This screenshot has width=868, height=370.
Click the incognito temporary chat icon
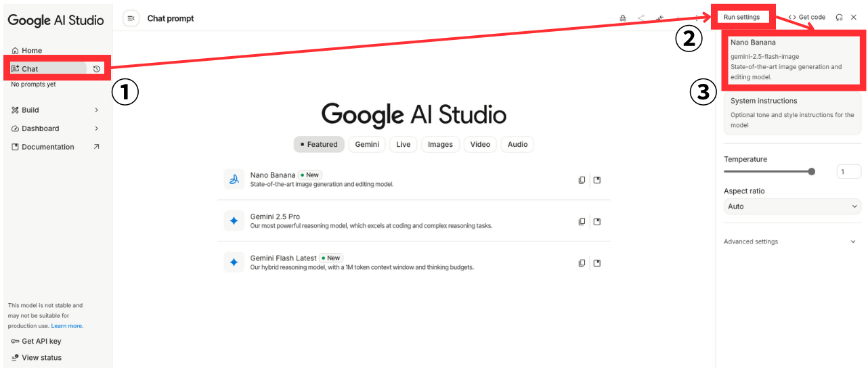point(623,18)
